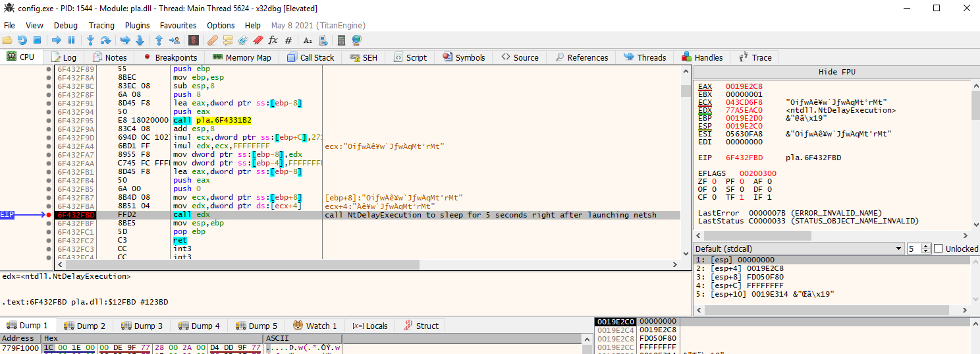Open the Scylla plugin icon
The height and width of the screenshot is (354, 980).
[194, 40]
